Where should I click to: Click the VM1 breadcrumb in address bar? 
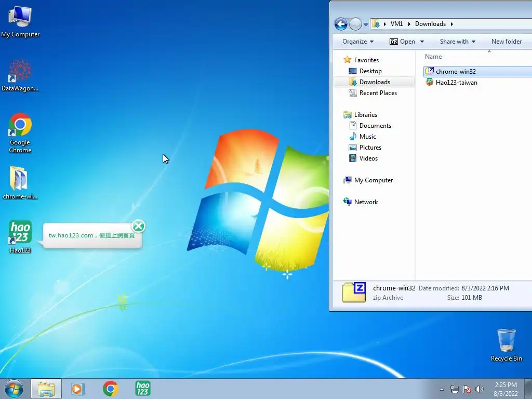[396, 24]
